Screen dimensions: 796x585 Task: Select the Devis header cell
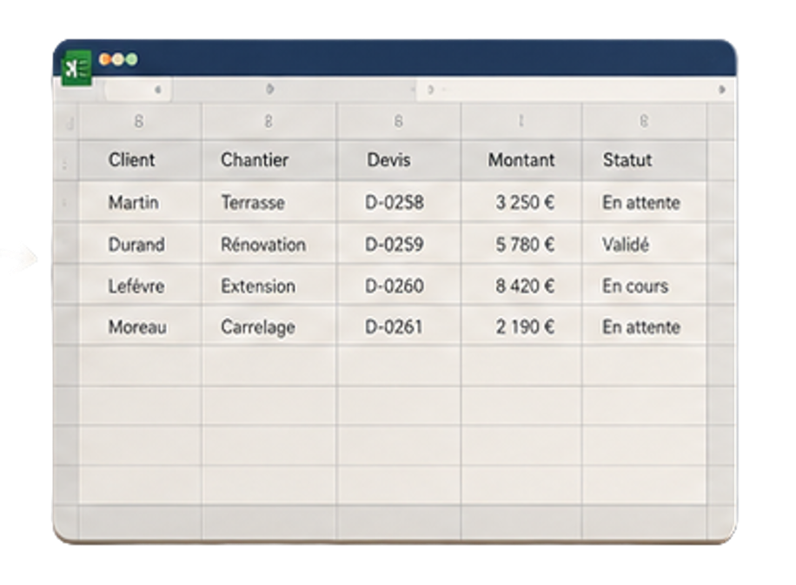399,160
